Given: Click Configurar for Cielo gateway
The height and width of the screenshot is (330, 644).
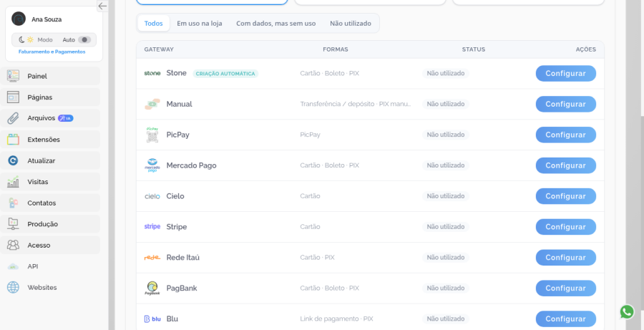Looking at the screenshot, I should (565, 196).
